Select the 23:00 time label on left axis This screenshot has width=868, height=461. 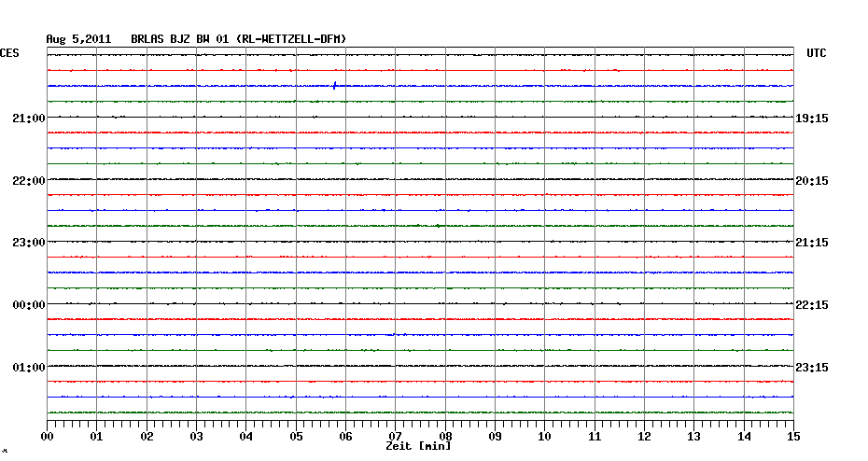pos(29,243)
